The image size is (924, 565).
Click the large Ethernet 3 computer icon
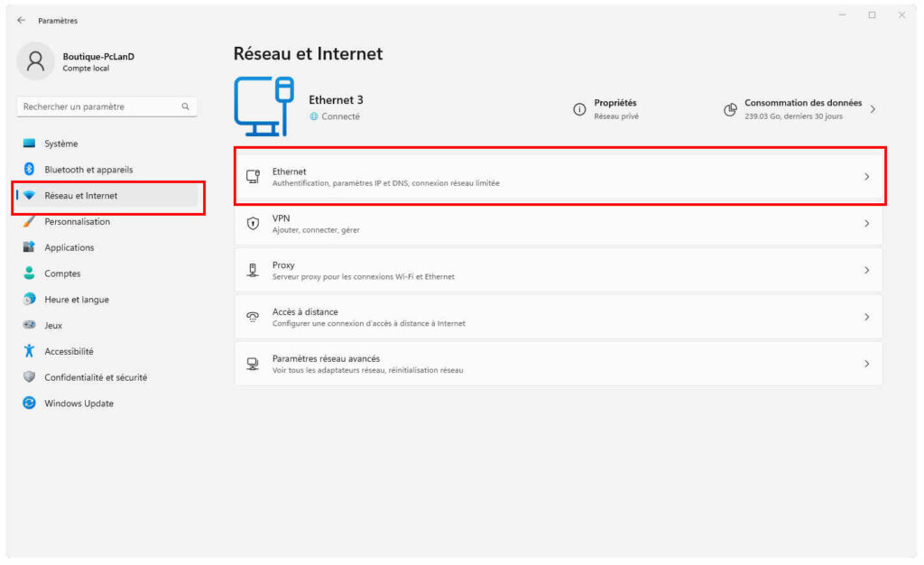[264, 107]
